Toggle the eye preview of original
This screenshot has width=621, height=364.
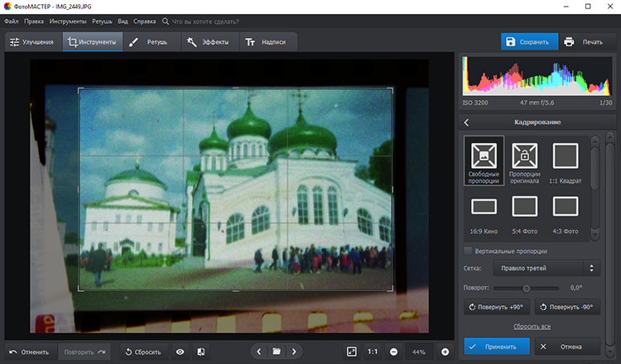(180, 352)
